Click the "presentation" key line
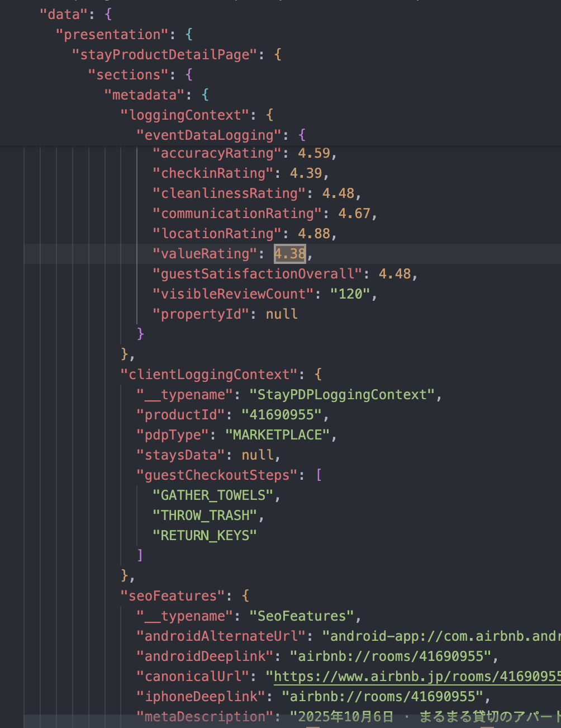561x728 pixels. [x=112, y=35]
